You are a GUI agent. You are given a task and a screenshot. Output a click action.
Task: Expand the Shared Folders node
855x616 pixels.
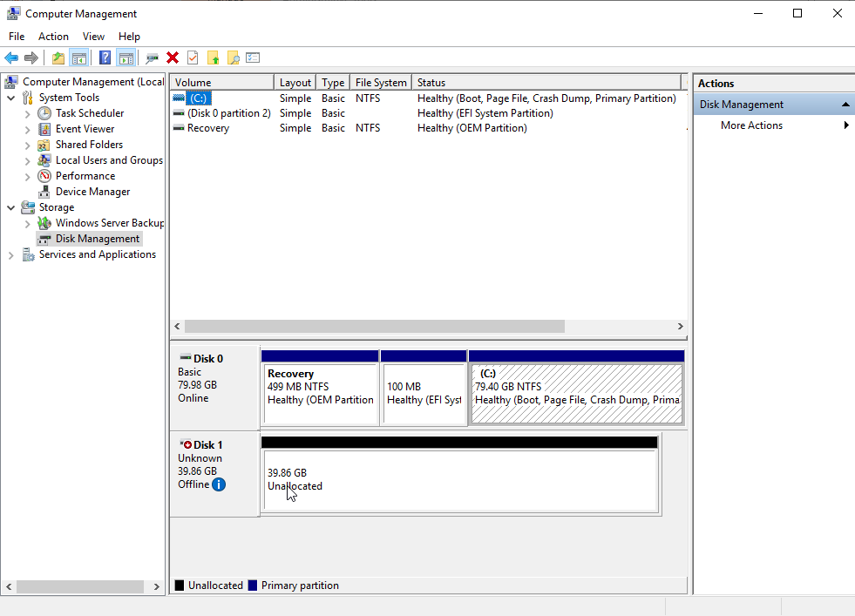(x=27, y=146)
